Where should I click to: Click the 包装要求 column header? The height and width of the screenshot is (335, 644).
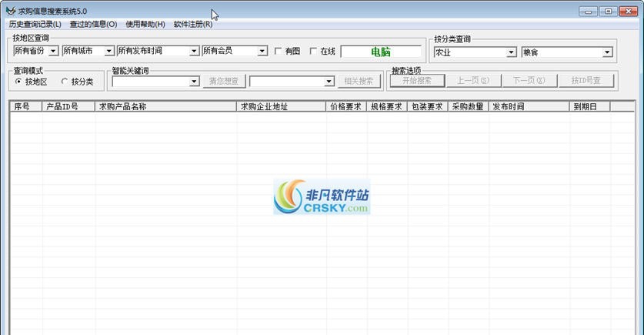pos(428,106)
